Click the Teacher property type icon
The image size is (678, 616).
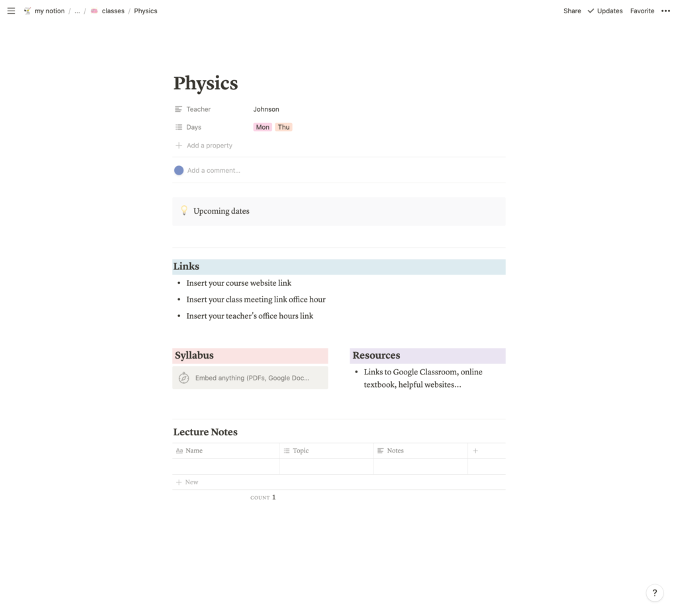coord(177,109)
